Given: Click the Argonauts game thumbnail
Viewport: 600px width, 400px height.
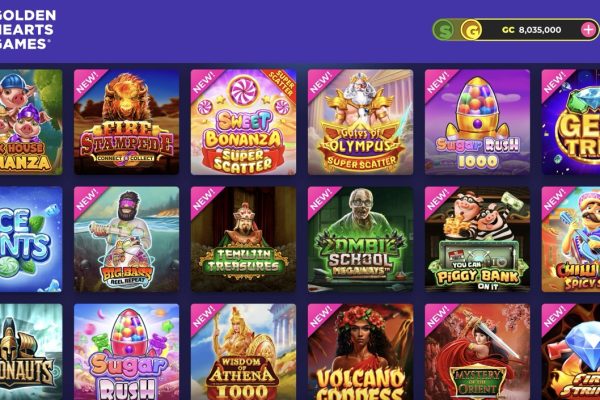Looking at the screenshot, I should click(31, 352).
